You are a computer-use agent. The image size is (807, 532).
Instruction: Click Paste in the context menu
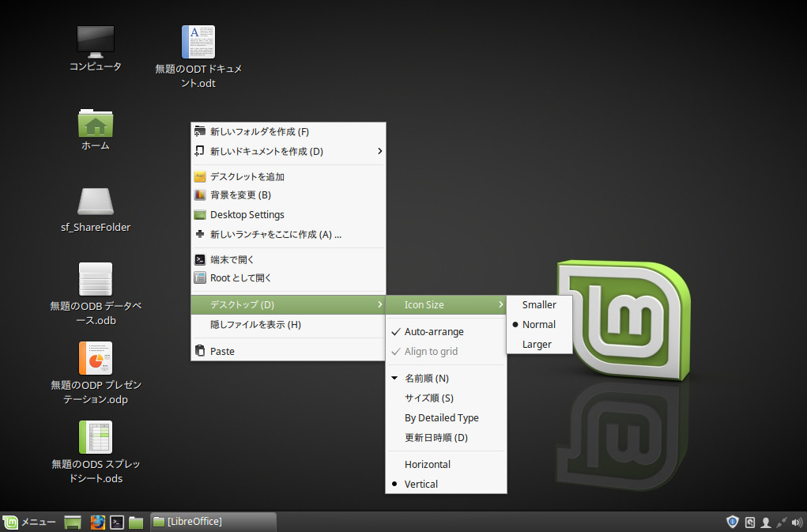(288, 352)
